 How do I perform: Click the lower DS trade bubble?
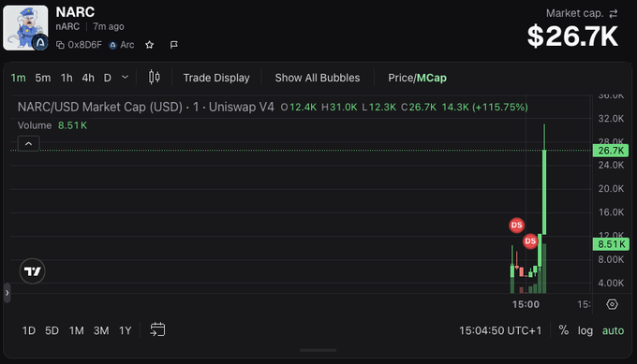[x=530, y=241]
